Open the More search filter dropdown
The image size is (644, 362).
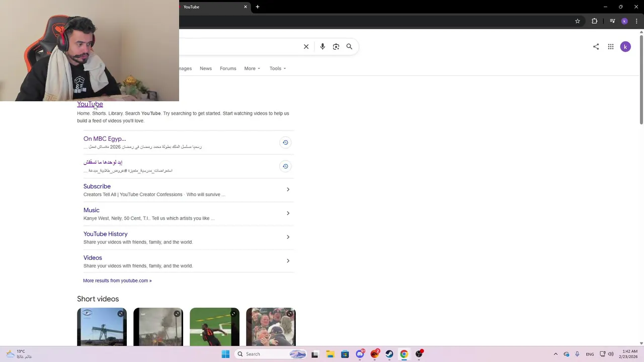(252, 68)
